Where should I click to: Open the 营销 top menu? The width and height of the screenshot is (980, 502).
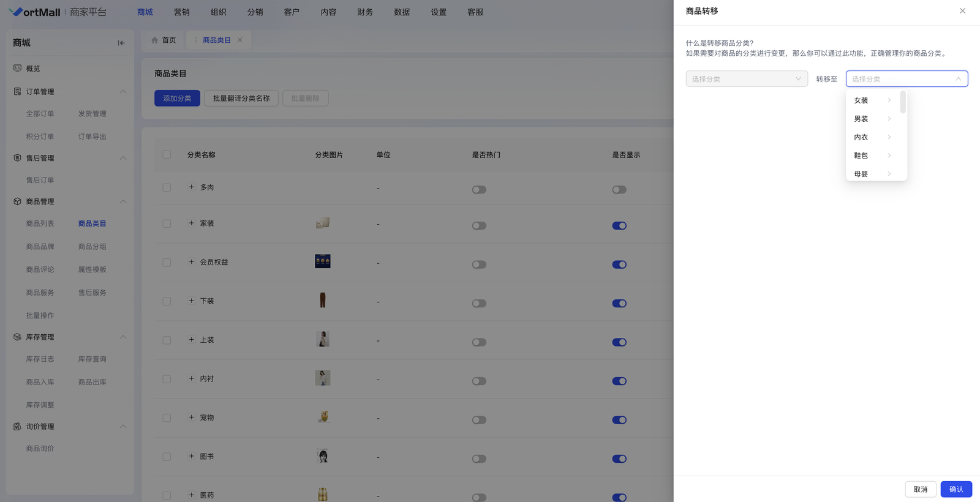[181, 12]
